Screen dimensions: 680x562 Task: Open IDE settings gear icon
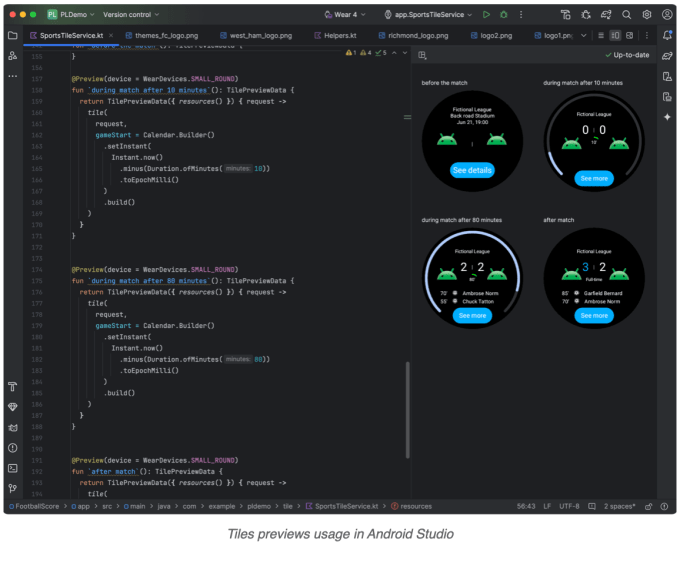(x=647, y=15)
